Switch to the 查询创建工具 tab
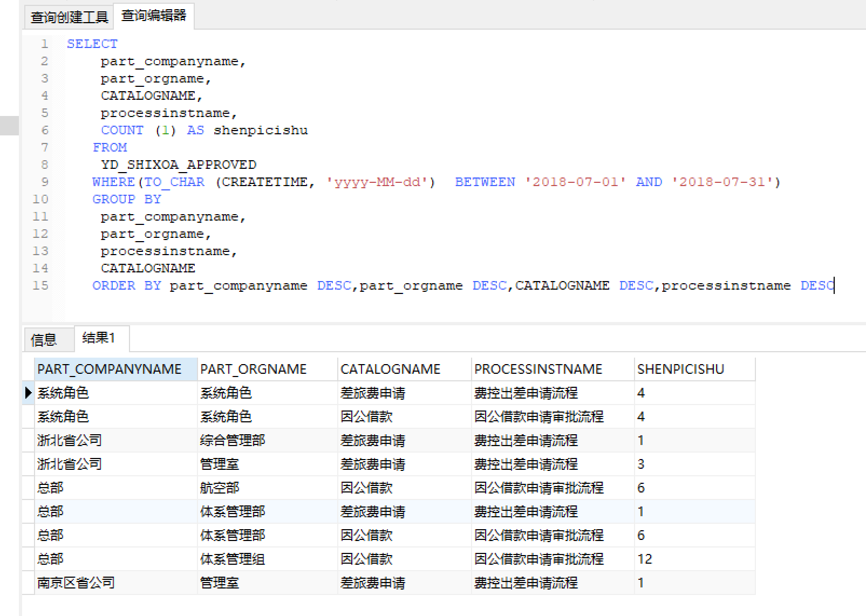 [69, 17]
